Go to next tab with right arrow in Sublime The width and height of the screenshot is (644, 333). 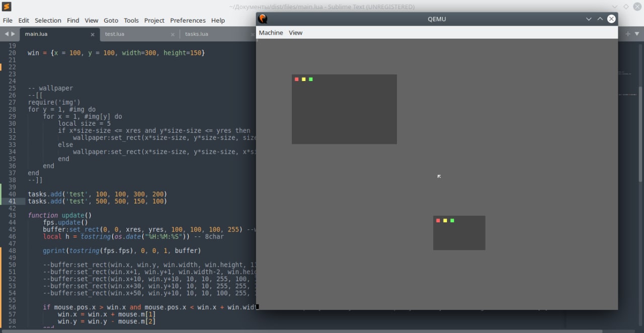coord(13,34)
